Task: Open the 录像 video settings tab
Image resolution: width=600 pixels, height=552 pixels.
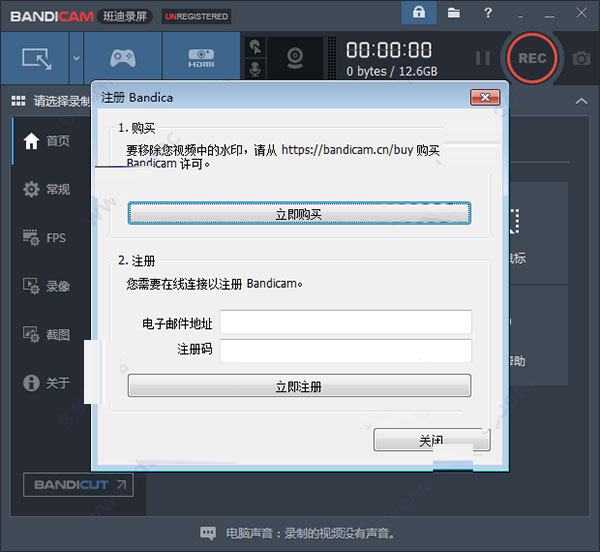Action: (x=47, y=286)
